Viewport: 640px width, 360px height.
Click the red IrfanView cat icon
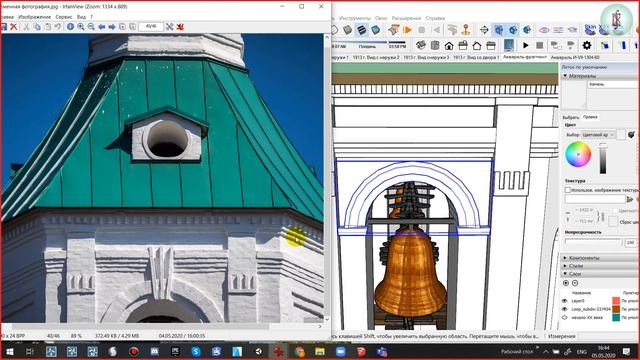point(180,27)
